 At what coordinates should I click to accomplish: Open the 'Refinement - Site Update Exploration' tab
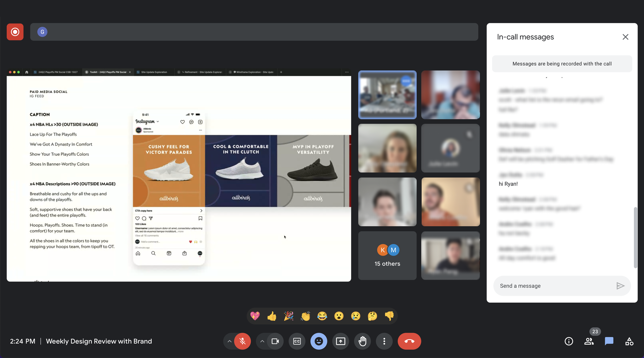coord(200,72)
